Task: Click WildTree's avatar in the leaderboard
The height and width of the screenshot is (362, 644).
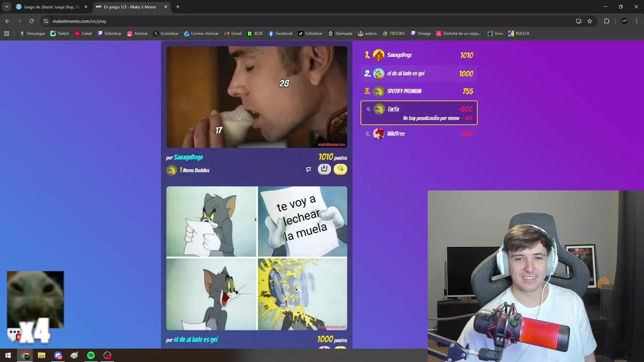Action: click(379, 134)
